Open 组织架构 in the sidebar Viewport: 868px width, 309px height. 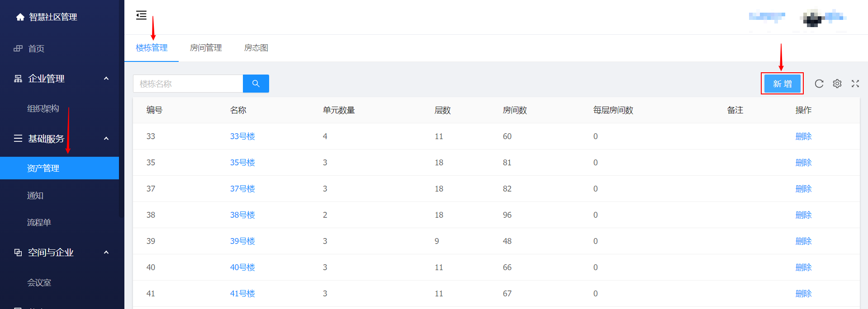click(43, 108)
